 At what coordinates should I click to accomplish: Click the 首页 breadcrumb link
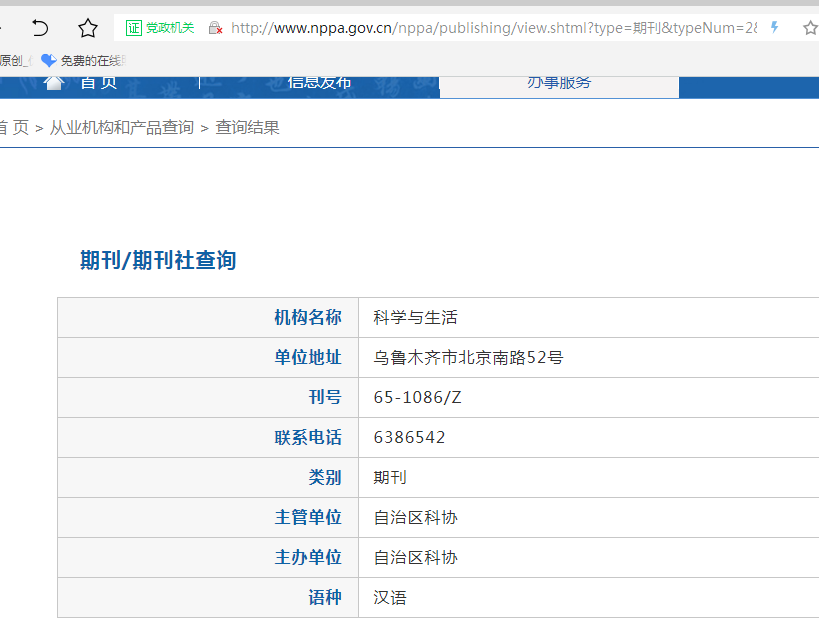coord(14,127)
